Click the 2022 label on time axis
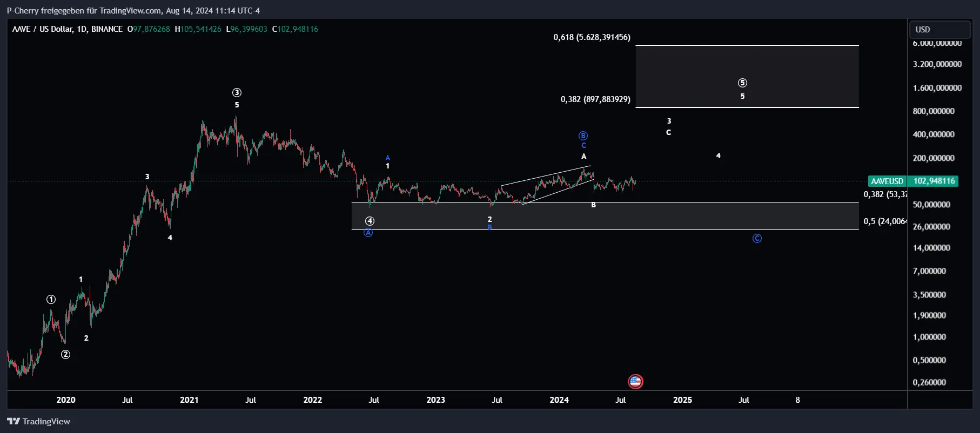Viewport: 980px width, 433px height. pyautogui.click(x=313, y=400)
